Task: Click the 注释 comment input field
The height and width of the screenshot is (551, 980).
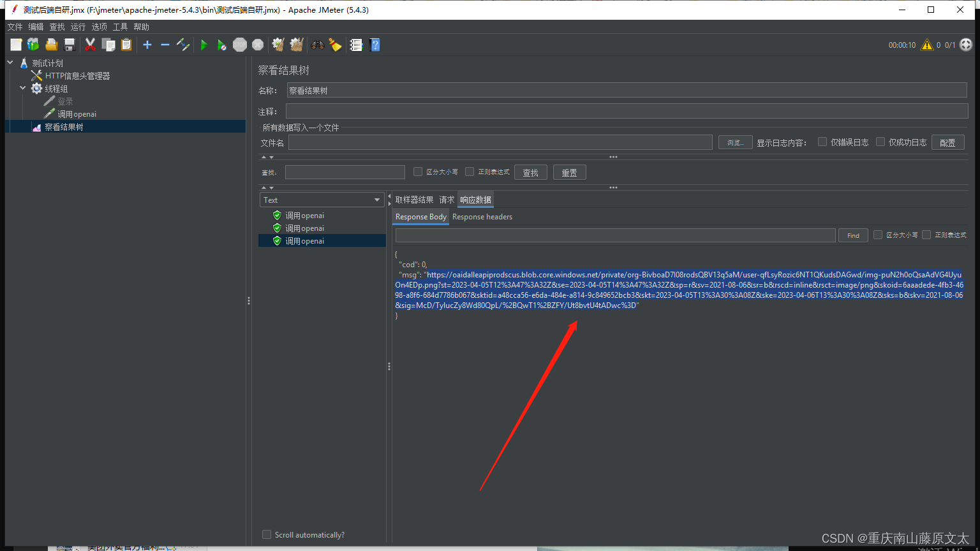Action: (627, 112)
